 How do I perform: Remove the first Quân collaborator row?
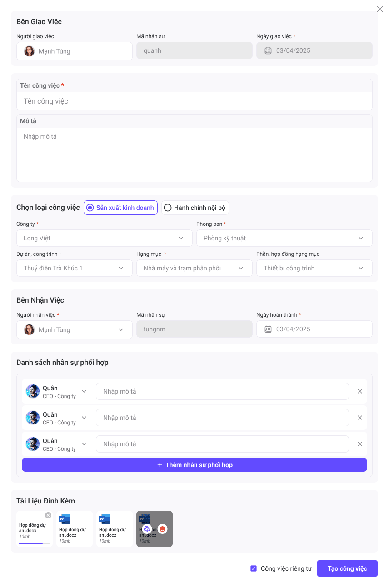click(360, 391)
